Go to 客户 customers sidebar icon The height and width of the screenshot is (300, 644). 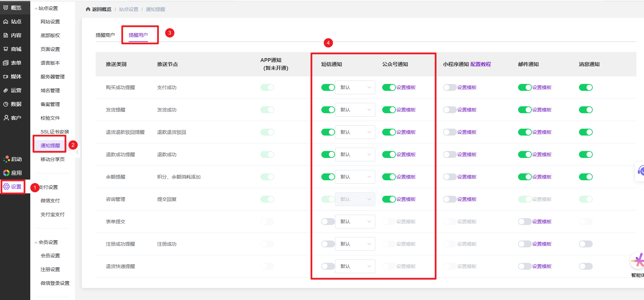(x=6, y=118)
